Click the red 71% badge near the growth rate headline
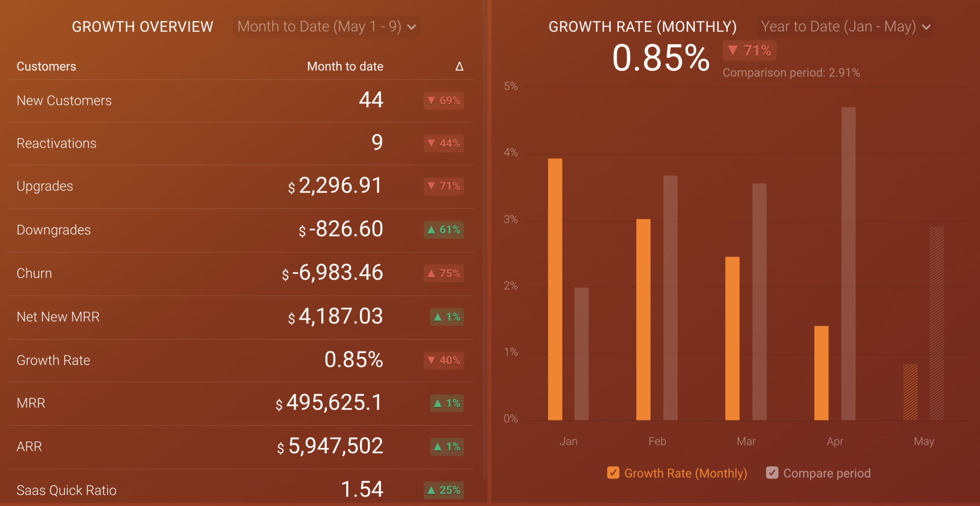Screen dimensions: 980x506 click(749, 50)
